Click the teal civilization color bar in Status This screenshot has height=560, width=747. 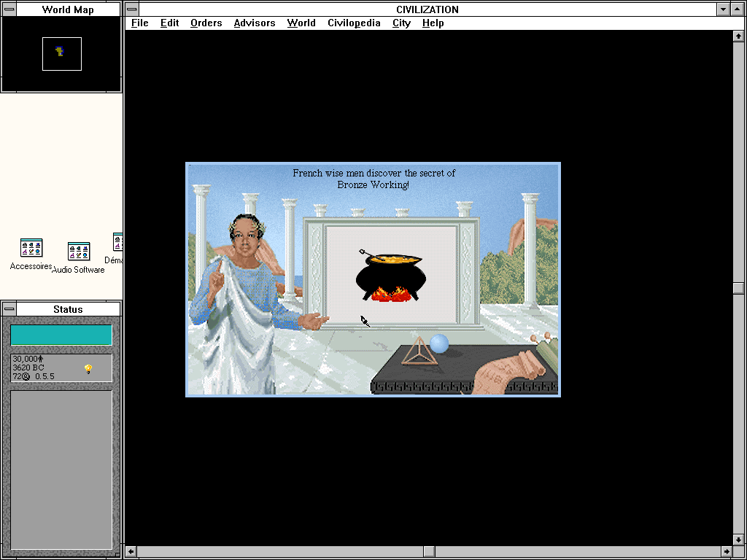point(61,335)
